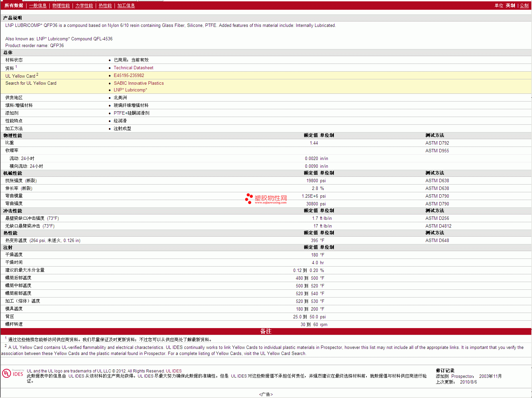532x398 pixels.
Task: Click 修订记录 heading in footer
Action: pos(445,371)
